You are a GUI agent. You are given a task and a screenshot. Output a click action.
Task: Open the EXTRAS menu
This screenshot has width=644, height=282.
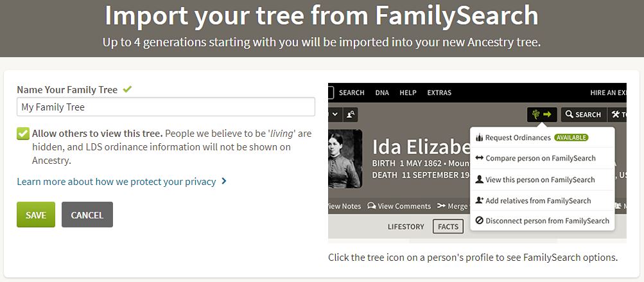click(x=439, y=93)
